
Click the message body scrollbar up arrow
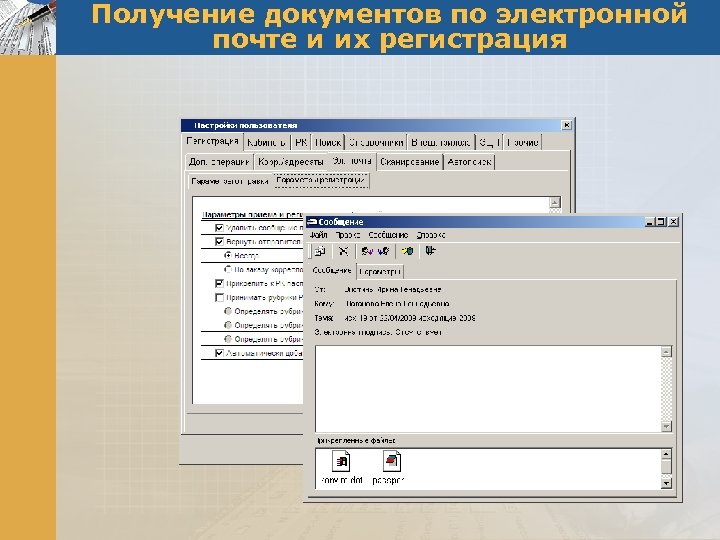point(666,352)
